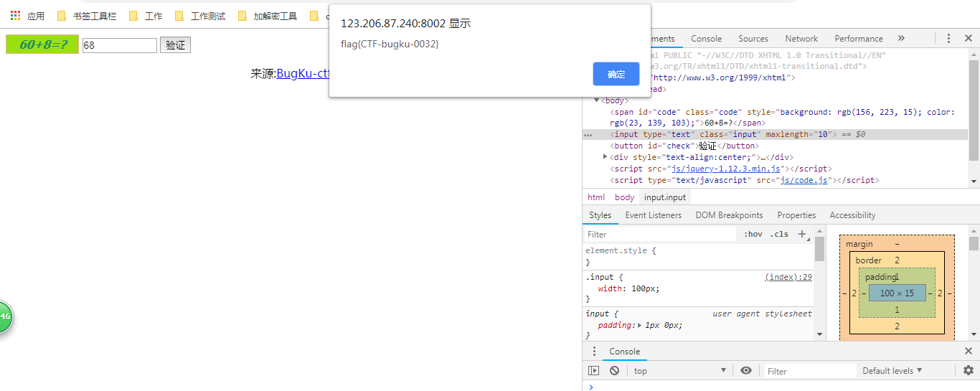
Task: Click the 60+8=? captcha code
Action: 42,44
